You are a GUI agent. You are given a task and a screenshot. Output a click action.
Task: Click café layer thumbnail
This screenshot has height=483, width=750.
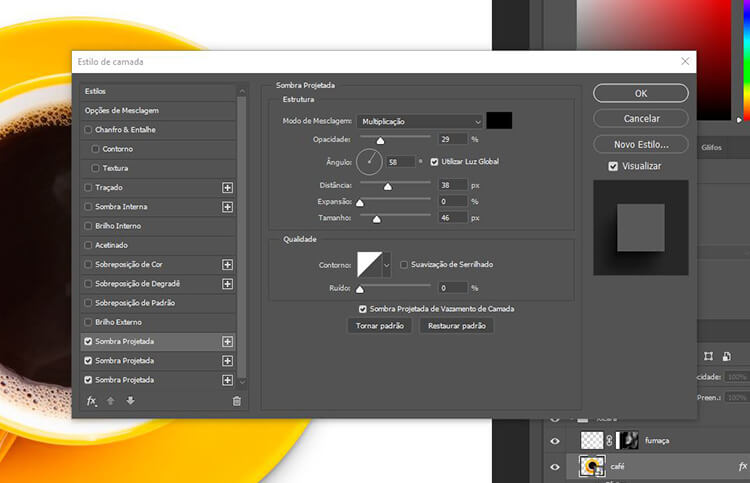pos(592,466)
